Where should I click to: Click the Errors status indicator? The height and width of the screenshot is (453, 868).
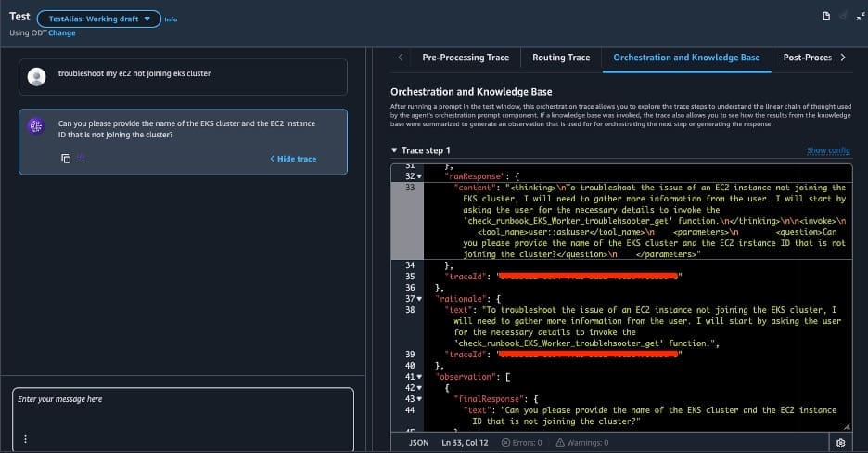click(522, 443)
